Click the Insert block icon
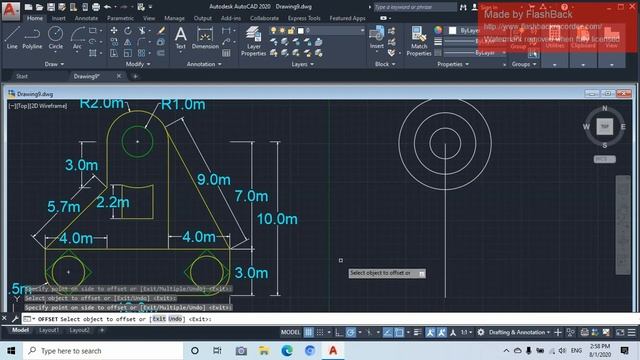This screenshot has width=640, height=360. click(377, 38)
